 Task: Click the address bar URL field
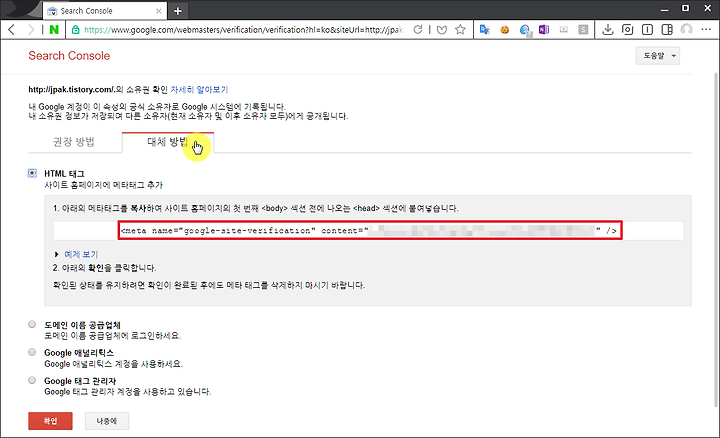click(243, 30)
